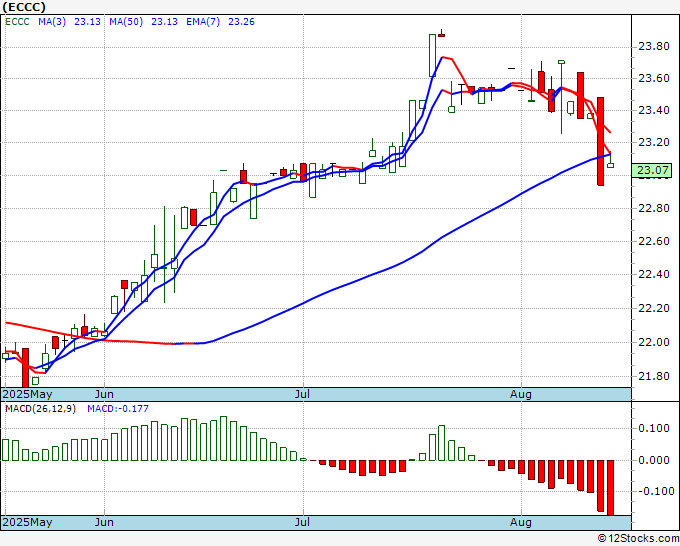Click the MACD(26,12,9) indicator label
The width and height of the screenshot is (680, 546).
click(x=40, y=409)
